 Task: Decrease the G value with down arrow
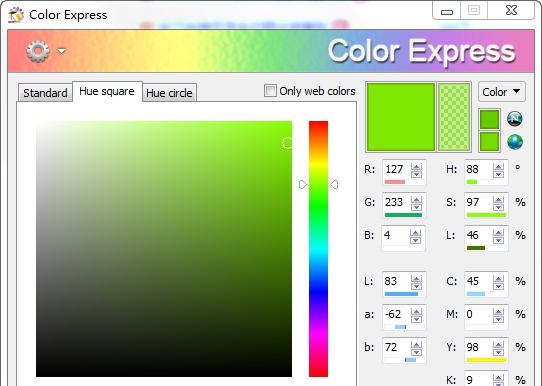[x=416, y=207]
